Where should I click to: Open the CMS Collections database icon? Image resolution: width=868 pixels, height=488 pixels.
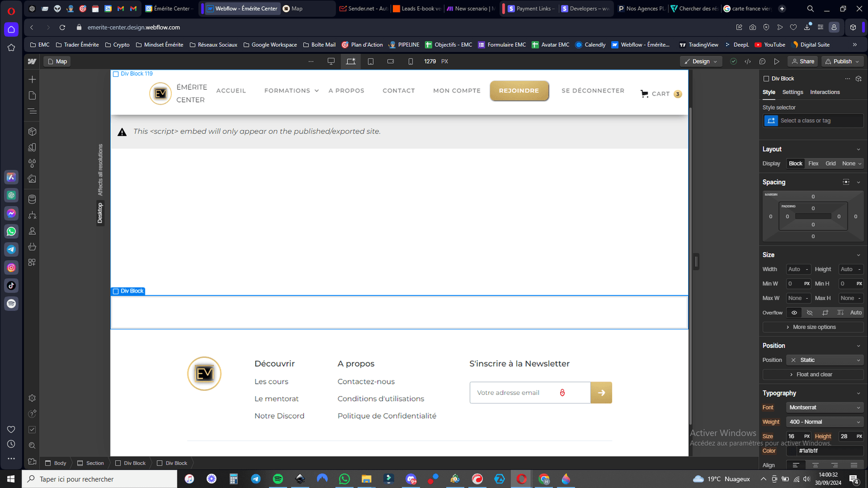click(x=32, y=199)
